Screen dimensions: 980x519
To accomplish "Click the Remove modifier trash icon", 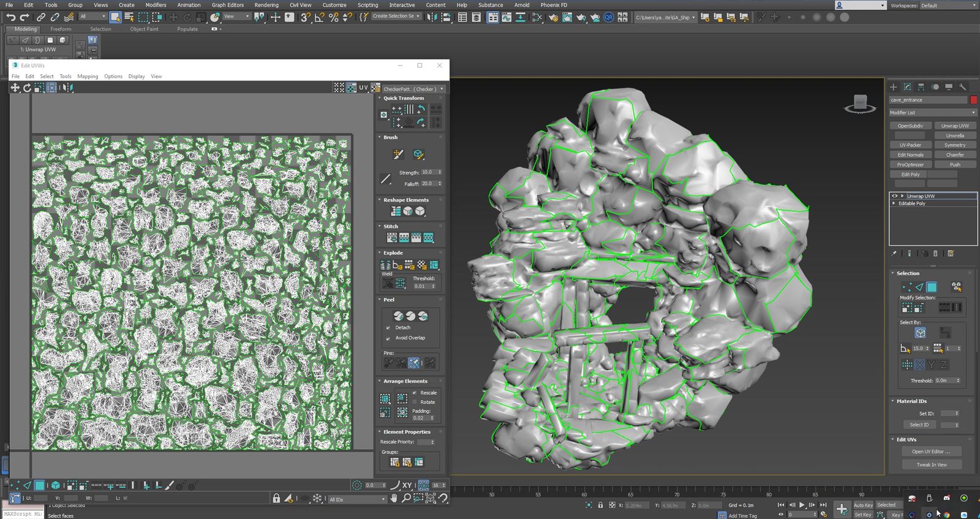I will pyautogui.click(x=935, y=253).
